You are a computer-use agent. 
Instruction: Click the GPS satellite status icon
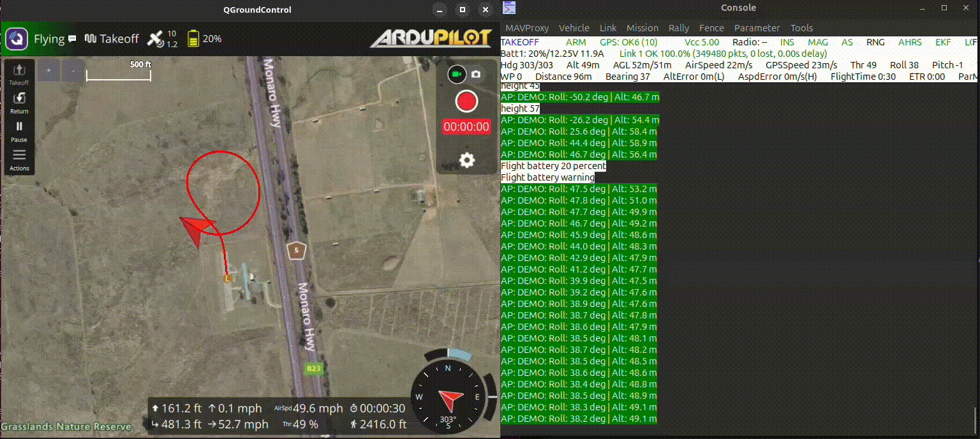pyautogui.click(x=156, y=38)
